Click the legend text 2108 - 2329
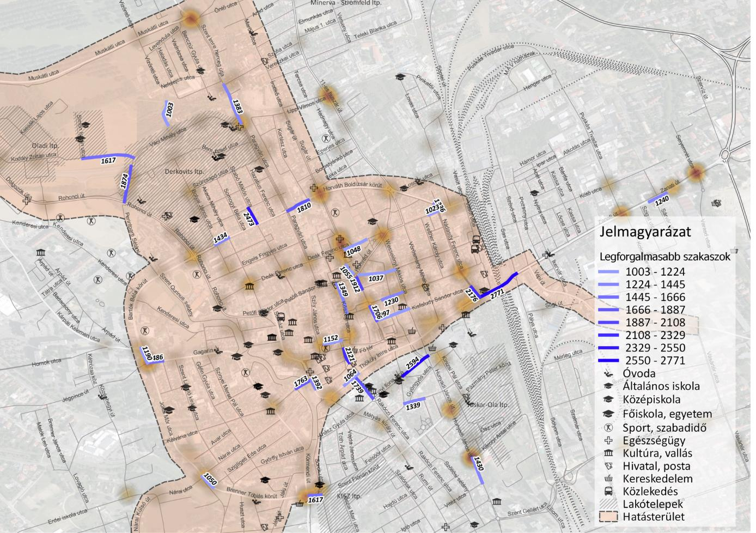This screenshot has height=533, width=756. tap(655, 335)
